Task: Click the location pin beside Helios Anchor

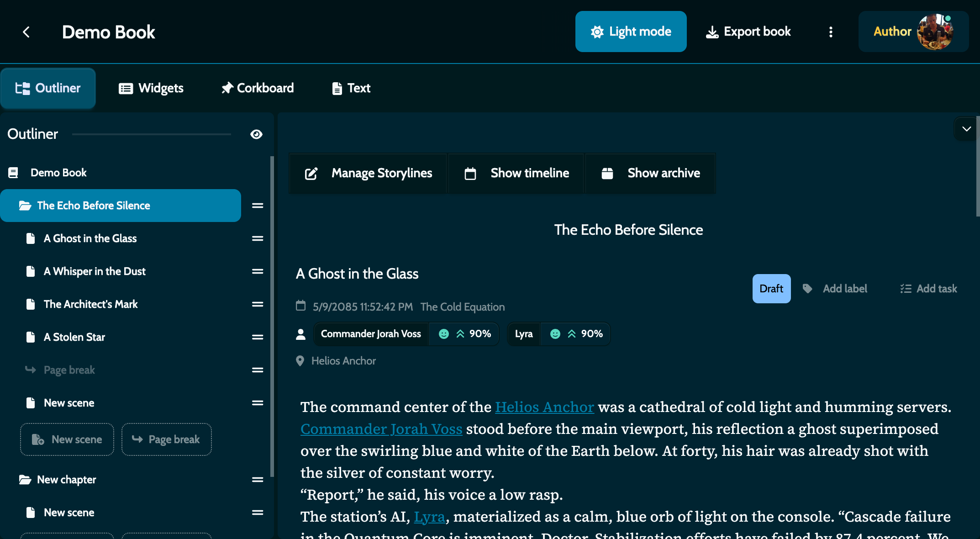Action: (300, 361)
